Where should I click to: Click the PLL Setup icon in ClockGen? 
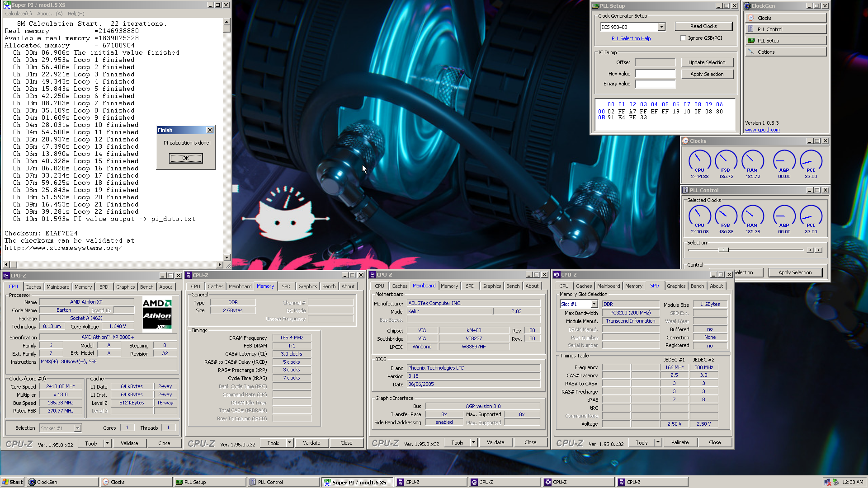(751, 41)
